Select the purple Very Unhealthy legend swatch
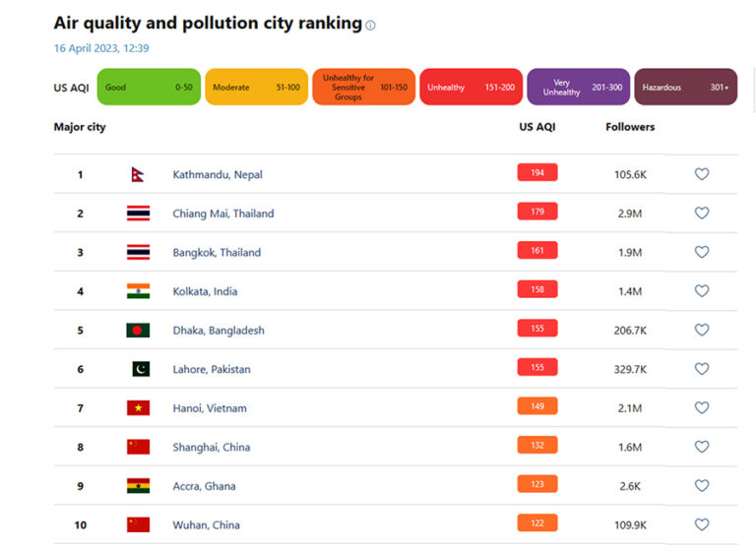The image size is (756, 550). 578,88
